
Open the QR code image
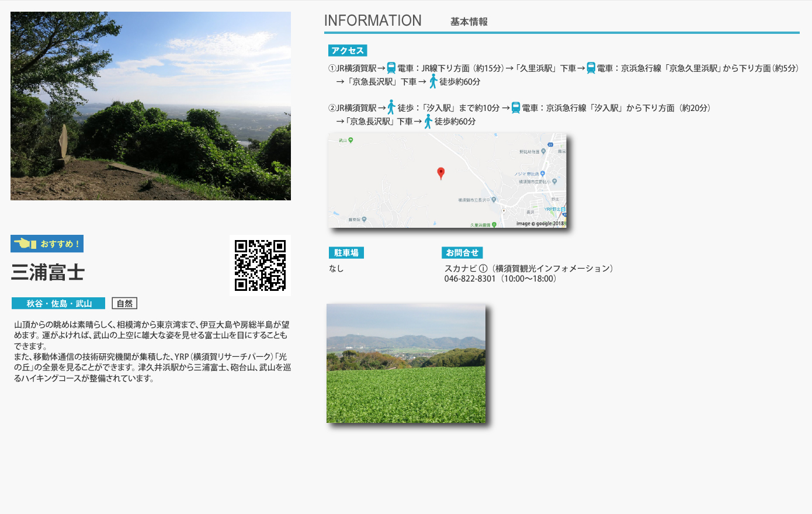pos(260,265)
